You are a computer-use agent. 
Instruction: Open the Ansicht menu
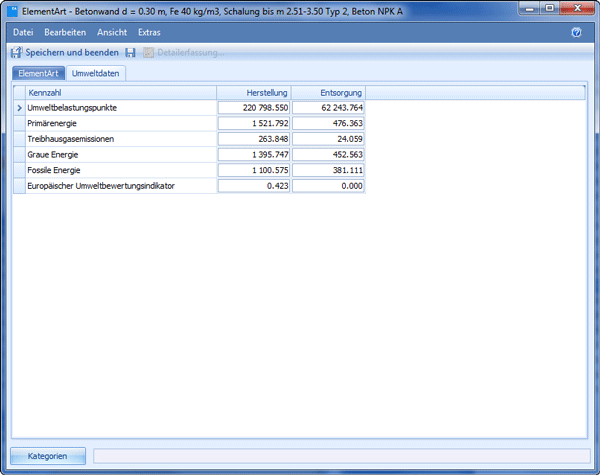click(112, 33)
